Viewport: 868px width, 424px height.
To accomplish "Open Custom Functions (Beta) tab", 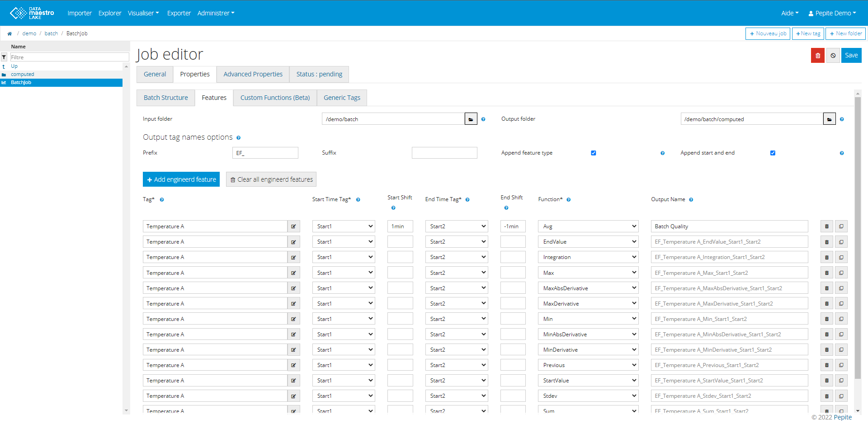I will point(275,98).
